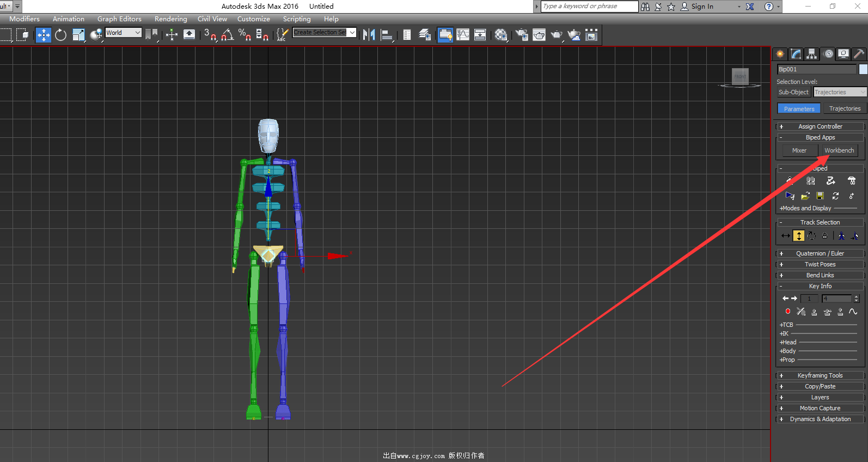868x462 pixels.
Task: Select Body Horizontal track icon
Action: [786, 236]
